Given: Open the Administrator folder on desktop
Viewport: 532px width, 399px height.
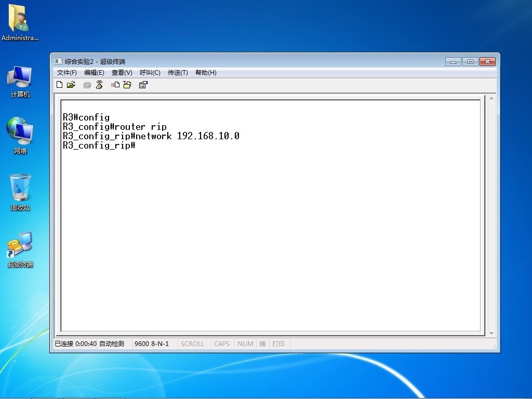Looking at the screenshot, I should pos(20,22).
